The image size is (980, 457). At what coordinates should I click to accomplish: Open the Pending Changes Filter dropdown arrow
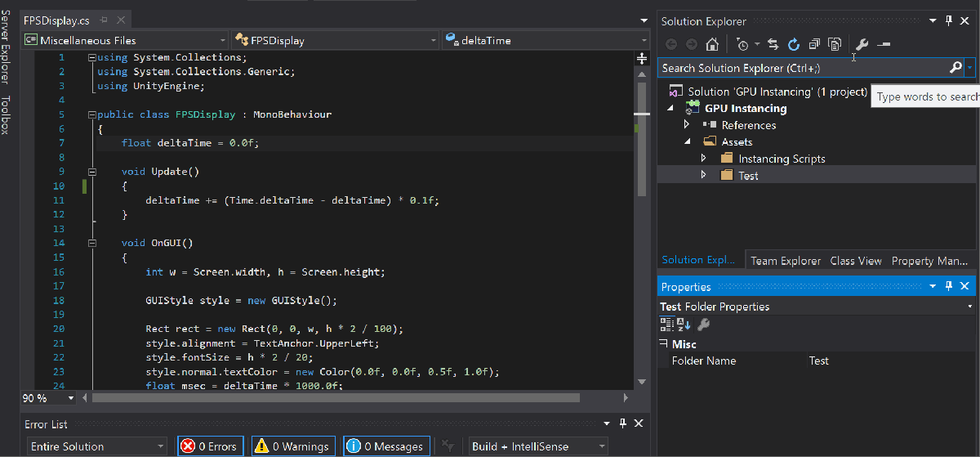pyautogui.click(x=757, y=44)
